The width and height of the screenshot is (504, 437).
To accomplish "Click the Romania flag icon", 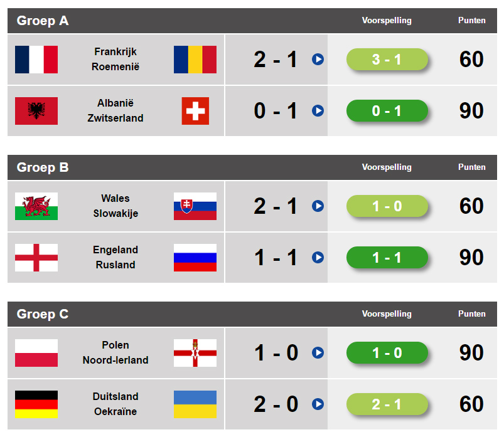I will coord(195,60).
